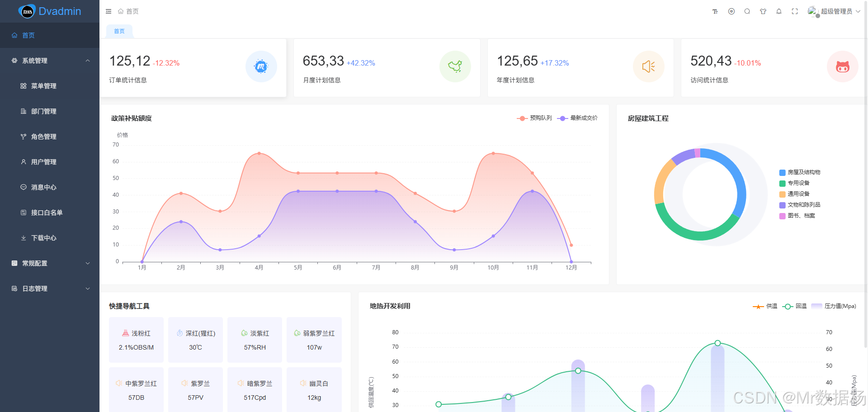Screen dimensions: 868x412
Task: Click the 角色管理 icon
Action: click(24, 137)
